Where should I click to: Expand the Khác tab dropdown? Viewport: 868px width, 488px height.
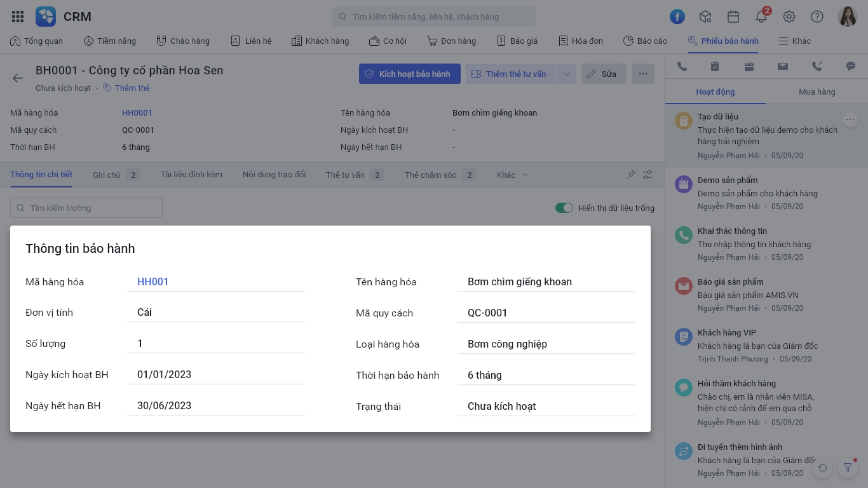pyautogui.click(x=513, y=175)
